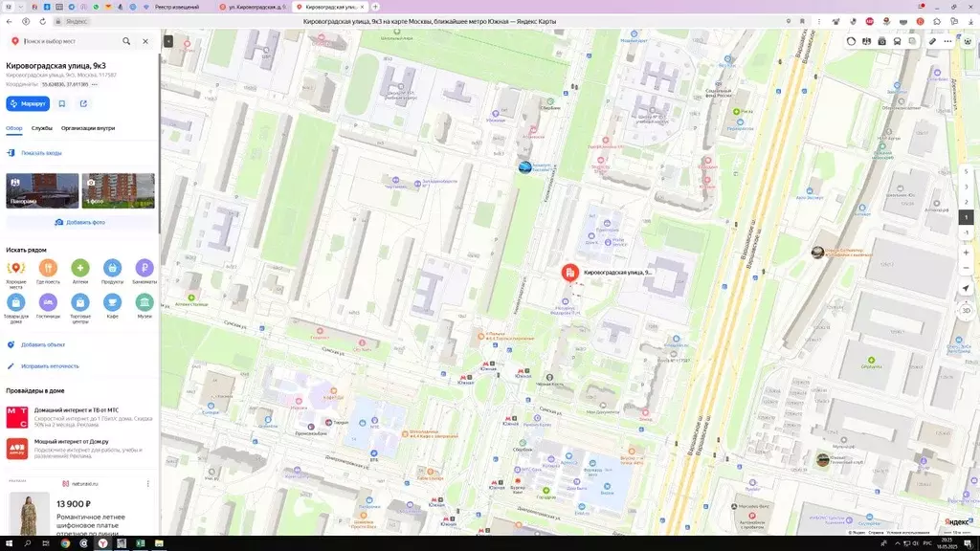The image size is (980, 551).
Task: Toggle the panoramas layer in map toolbar
Action: pyautogui.click(x=866, y=41)
